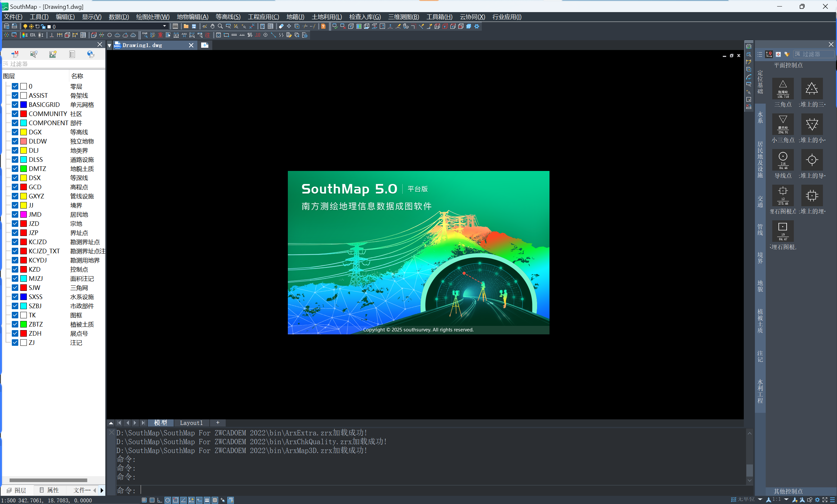Uncheck the DGX layer checkbox
The image size is (837, 504).
pyautogui.click(x=15, y=132)
